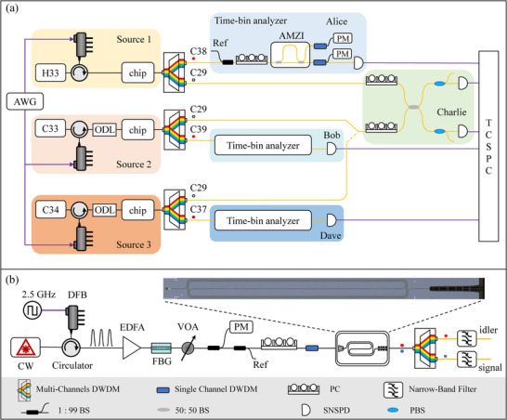Click the 1:99 BS legend icon
This screenshot has height=420, width=507.
point(35,409)
